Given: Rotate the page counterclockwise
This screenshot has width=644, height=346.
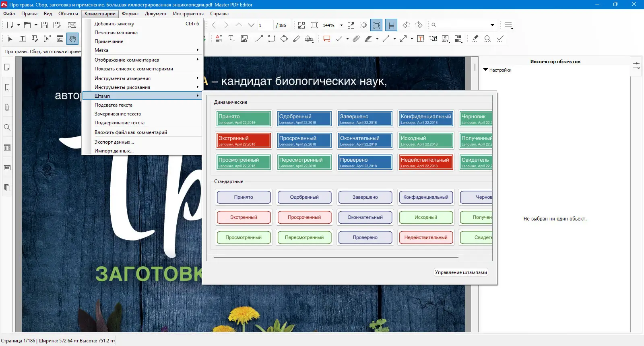Looking at the screenshot, I should coord(406,25).
